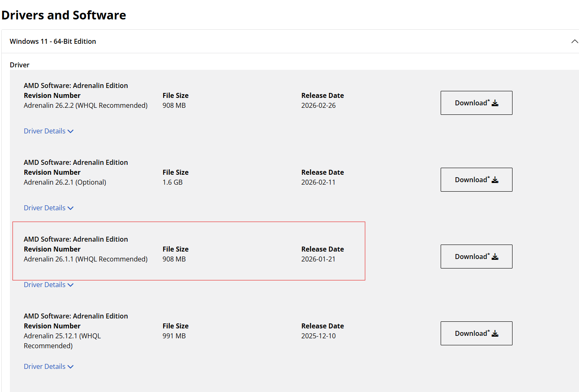
Task: Select the text 'Adrenalin 26.2.2 (WHQL Recommended)'
Action: [85, 105]
